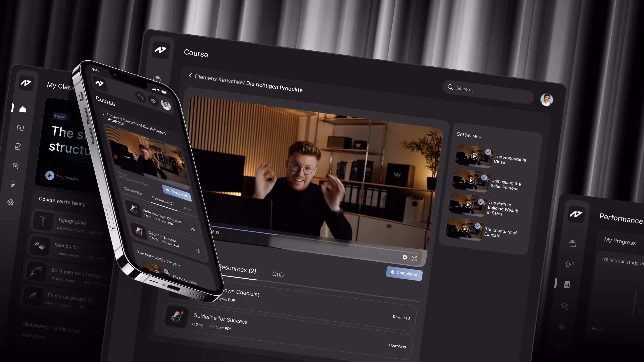The height and width of the screenshot is (362, 644).
Task: Seek along the video progress bar
Action: 258,232
